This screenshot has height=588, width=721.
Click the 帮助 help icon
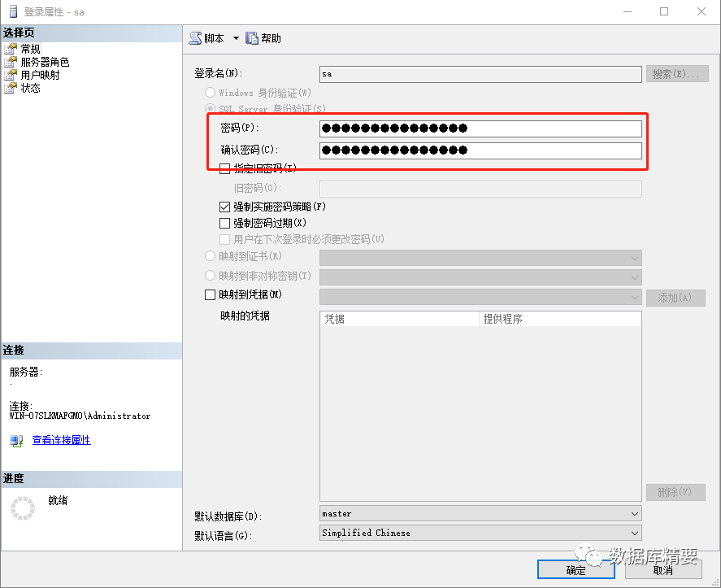[x=251, y=38]
